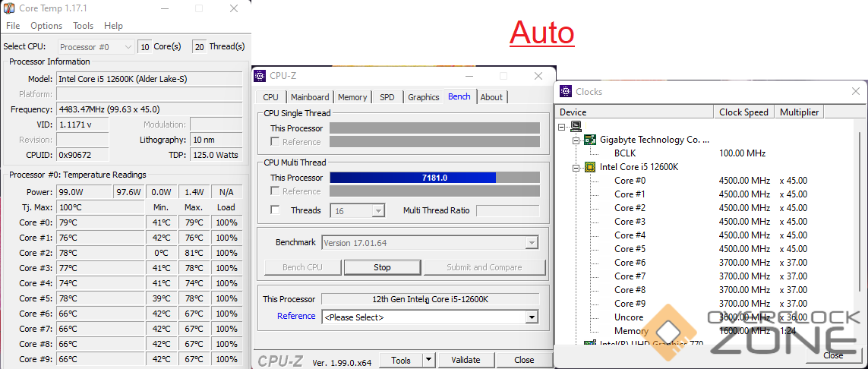Click the TDP value 125.0 Watts
The width and height of the screenshot is (868, 369).
click(216, 155)
